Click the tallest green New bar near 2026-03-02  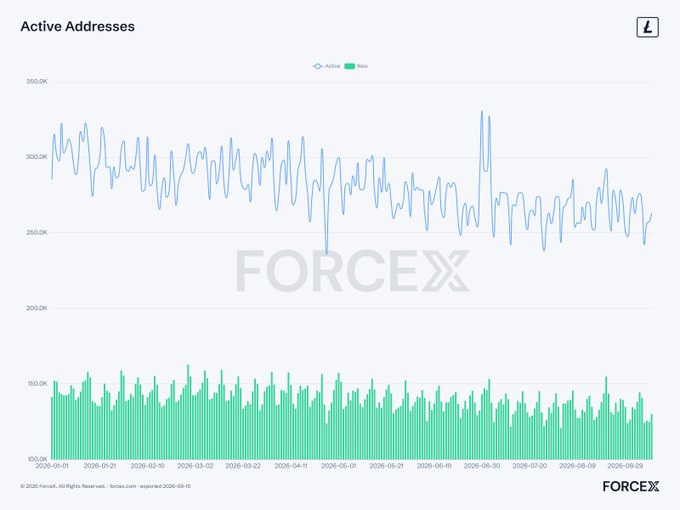coord(188,412)
